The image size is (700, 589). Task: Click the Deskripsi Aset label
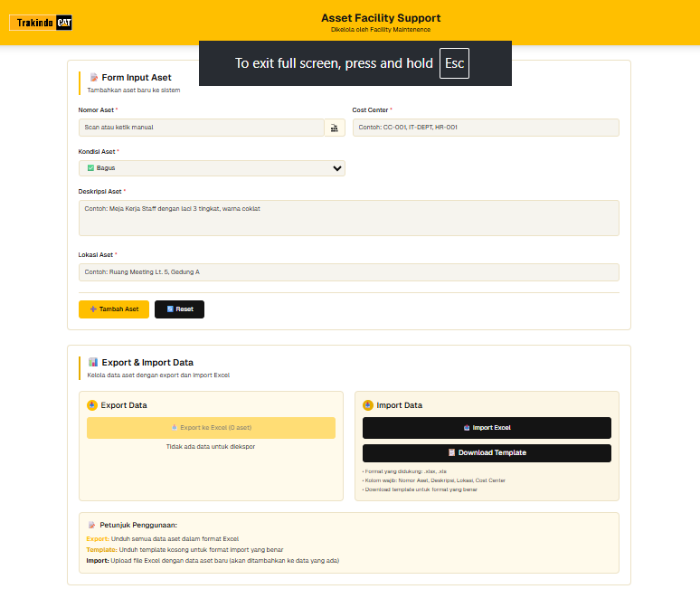(x=100, y=192)
